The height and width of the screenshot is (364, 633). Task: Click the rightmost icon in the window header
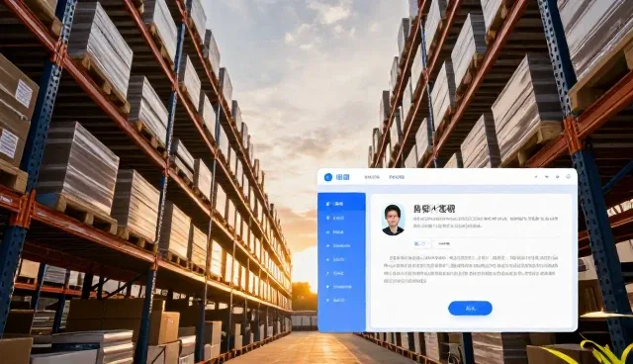pyautogui.click(x=568, y=177)
